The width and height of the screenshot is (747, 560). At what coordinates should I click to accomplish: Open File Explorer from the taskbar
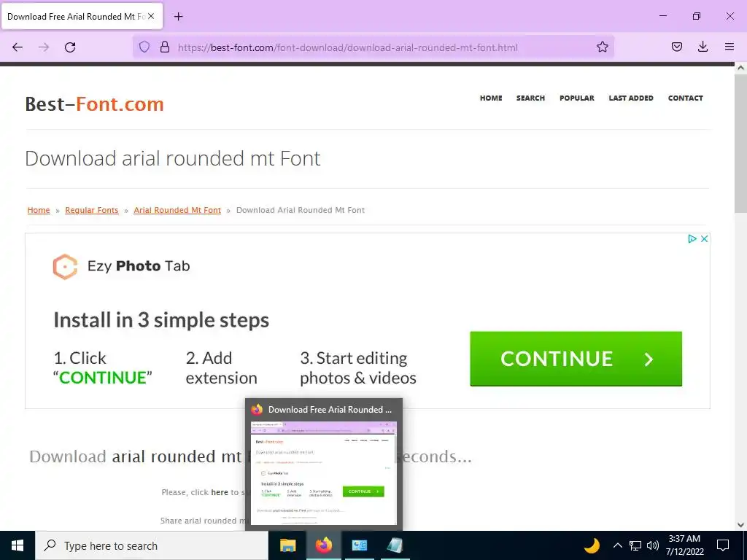click(287, 545)
